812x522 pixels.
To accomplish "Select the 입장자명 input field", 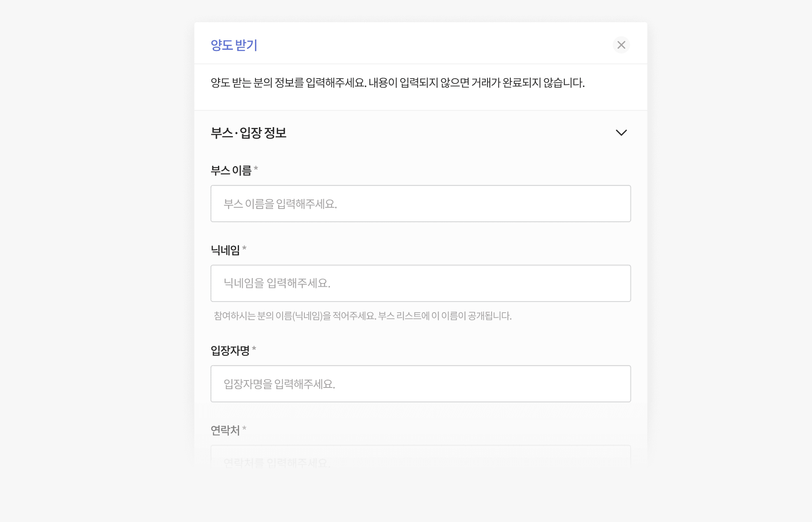I will click(x=420, y=384).
